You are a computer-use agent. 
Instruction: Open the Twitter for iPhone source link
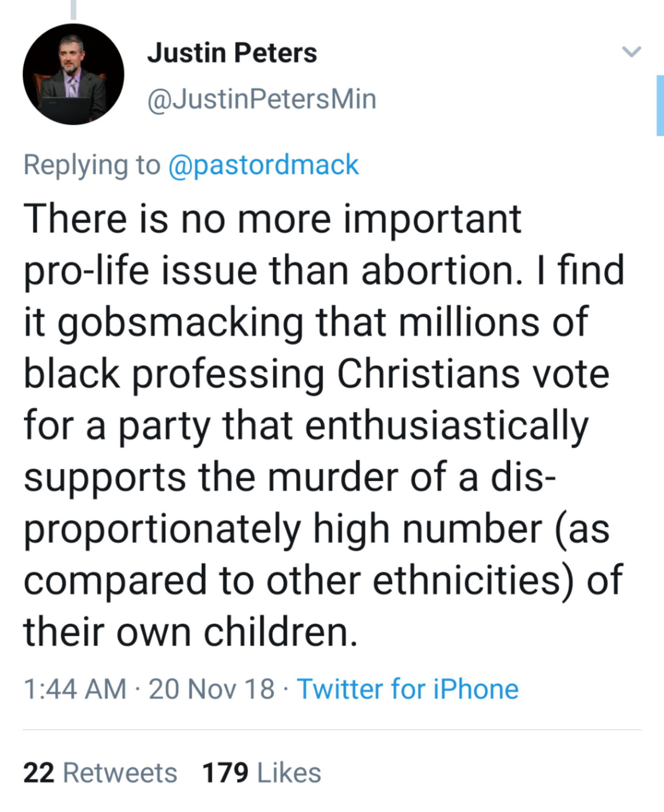pyautogui.click(x=408, y=689)
